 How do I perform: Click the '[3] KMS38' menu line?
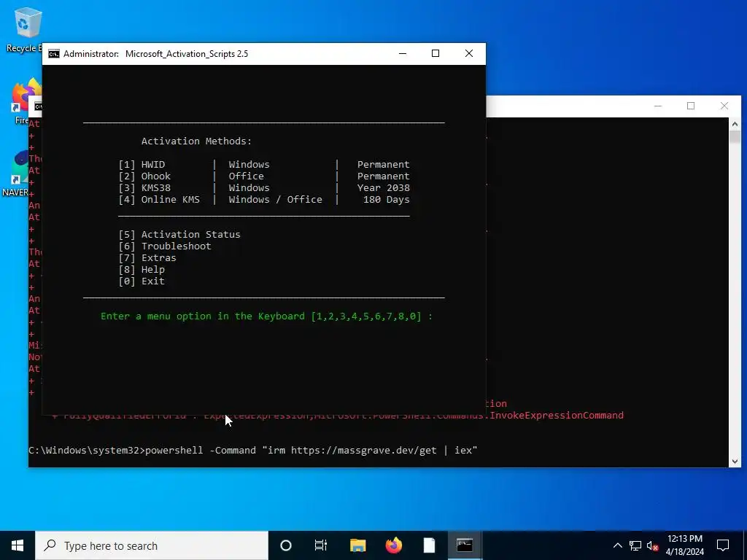(x=264, y=187)
